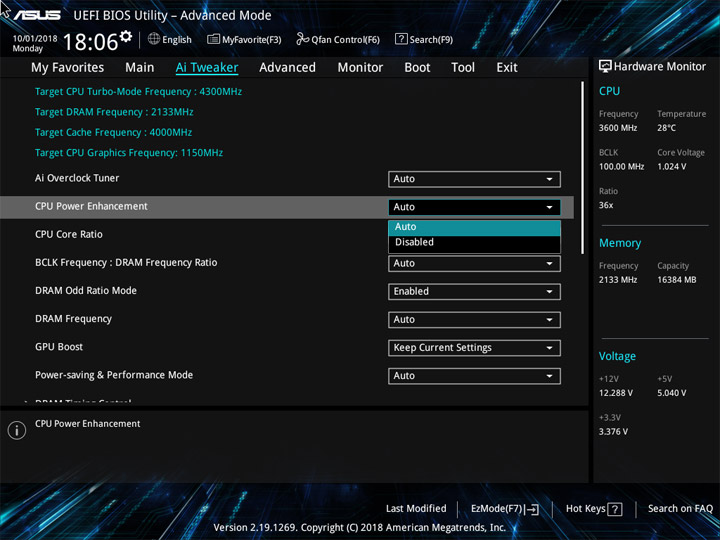Click Target CPU Graphics Frequency text

pyautogui.click(x=129, y=153)
